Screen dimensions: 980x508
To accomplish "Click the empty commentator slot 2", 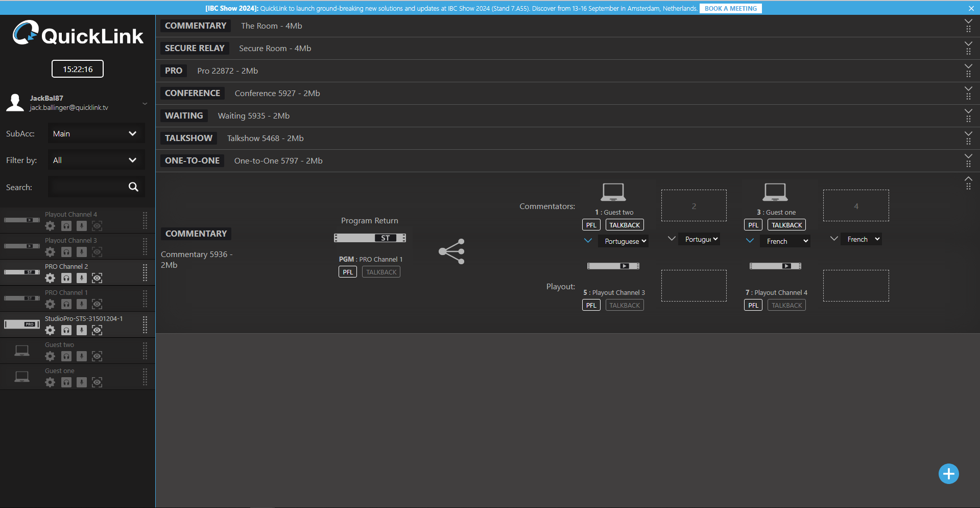I will coord(694,205).
